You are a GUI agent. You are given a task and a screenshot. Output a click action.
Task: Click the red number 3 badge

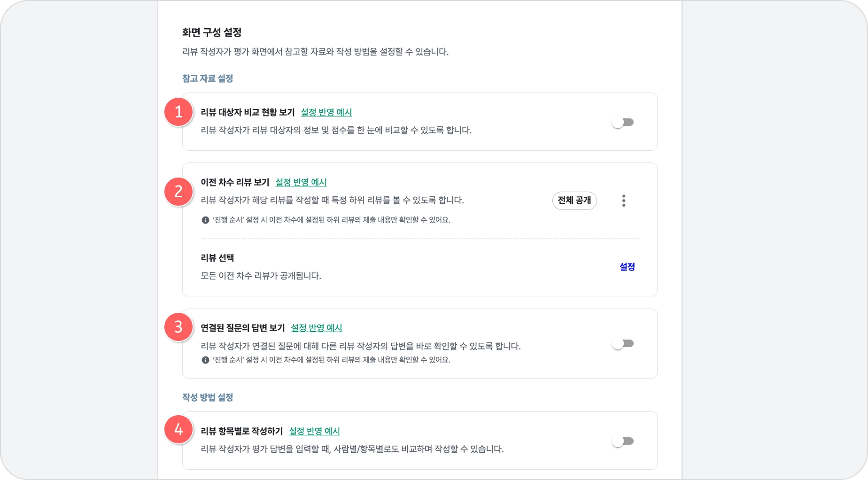coord(178,327)
